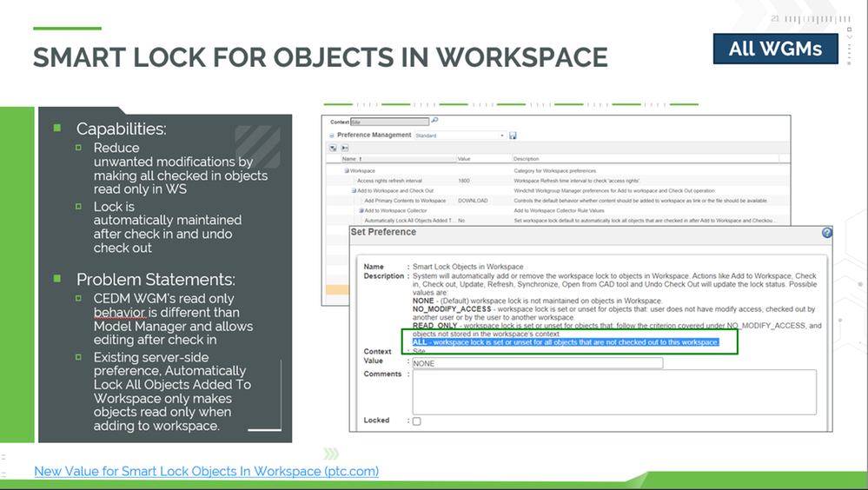Click the Smart Lock Objects in Workspace name text
The image size is (868, 490).
click(x=467, y=267)
